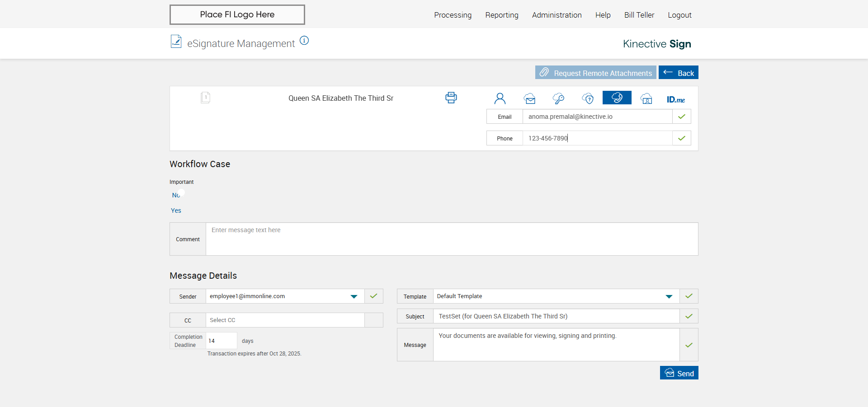Viewport: 868px width, 407px height.
Task: Open the Administration menu
Action: [x=557, y=15]
